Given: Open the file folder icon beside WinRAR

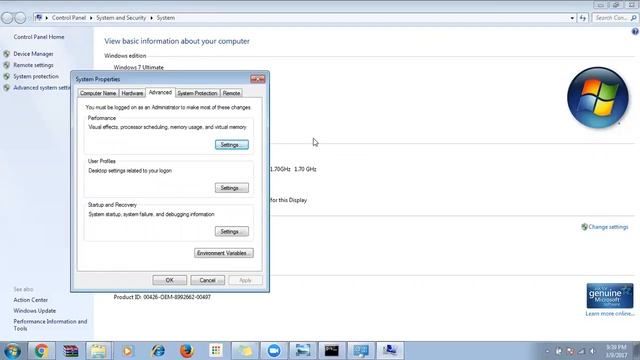Looking at the screenshot, I should [98, 351].
